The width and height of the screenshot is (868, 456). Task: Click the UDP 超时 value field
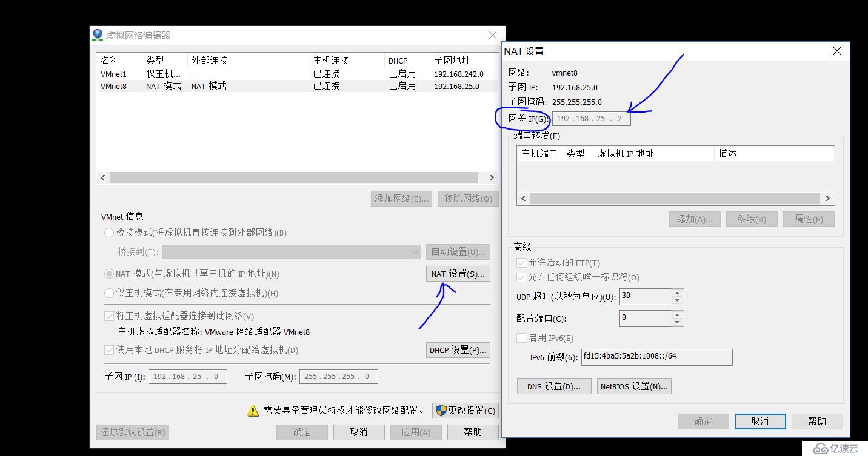coord(646,296)
